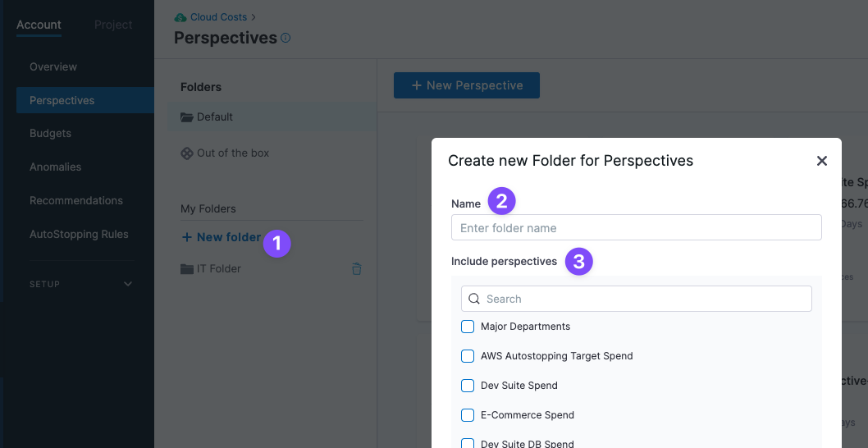868x448 pixels.
Task: Delete IT Folder with the trash icon
Action: [x=357, y=269]
